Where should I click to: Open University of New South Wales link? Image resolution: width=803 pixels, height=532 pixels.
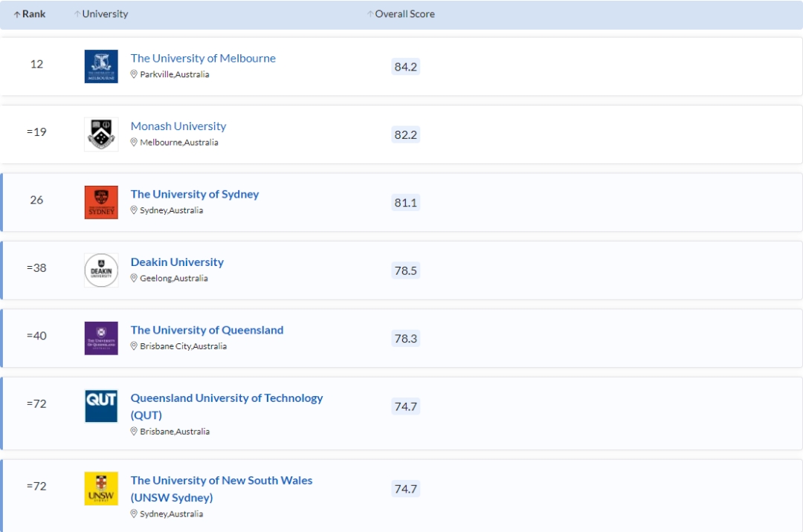click(x=222, y=481)
